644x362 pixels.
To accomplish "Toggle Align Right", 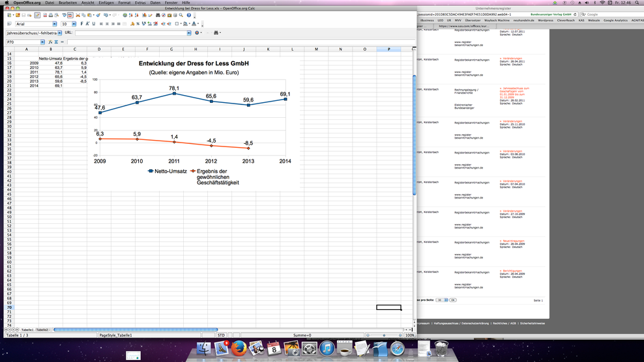I will [113, 24].
